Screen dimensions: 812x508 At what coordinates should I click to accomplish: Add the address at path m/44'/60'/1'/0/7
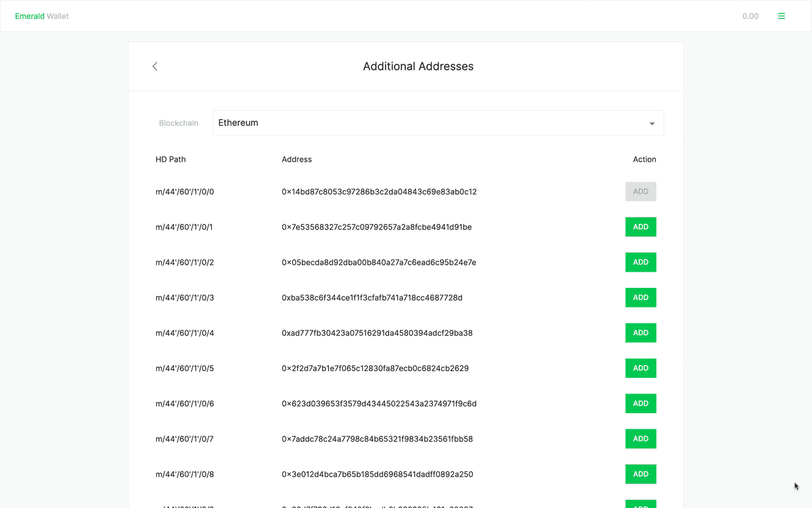640,438
